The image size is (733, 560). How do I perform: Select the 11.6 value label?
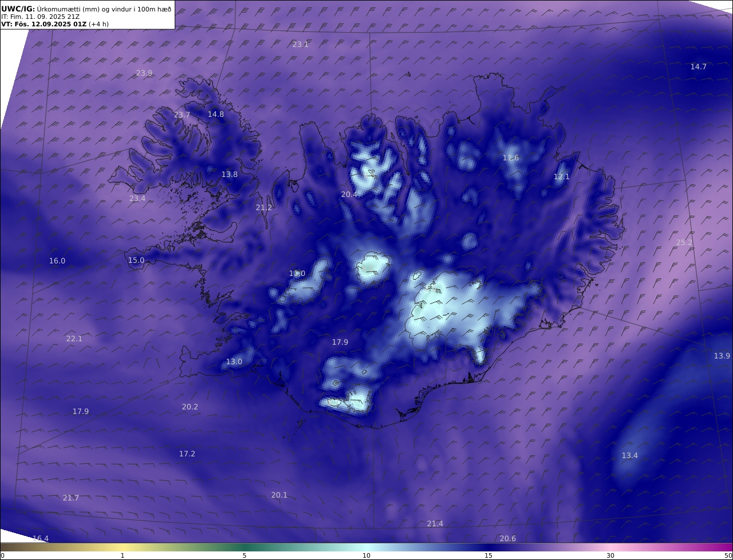click(x=511, y=157)
